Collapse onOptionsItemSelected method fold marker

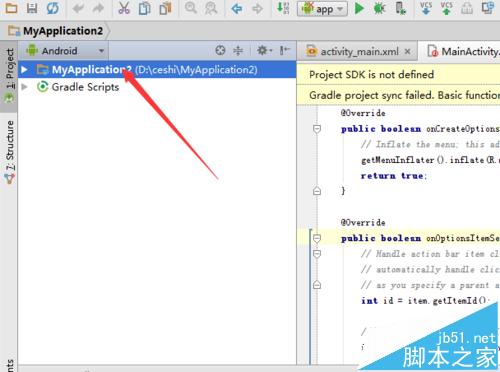click(x=317, y=238)
